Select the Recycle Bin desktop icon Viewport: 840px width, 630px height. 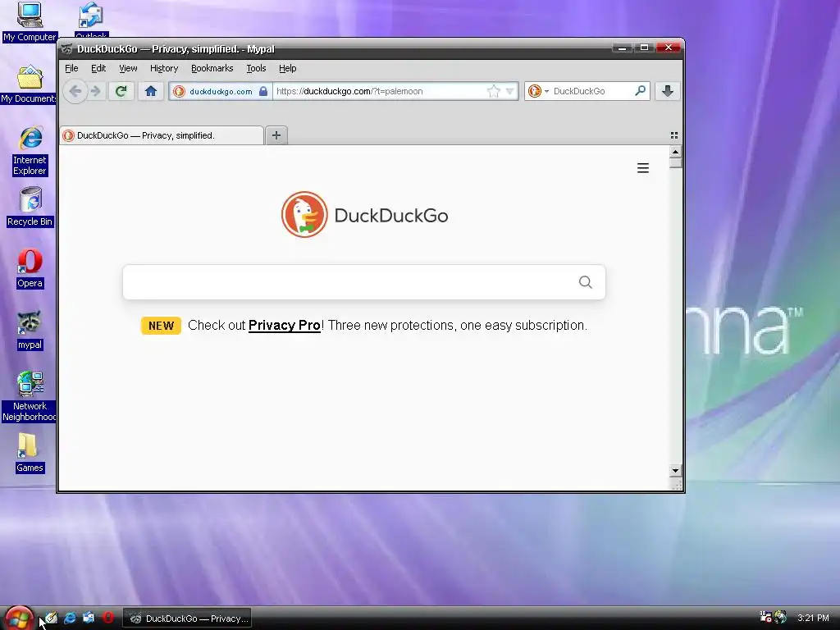30,207
